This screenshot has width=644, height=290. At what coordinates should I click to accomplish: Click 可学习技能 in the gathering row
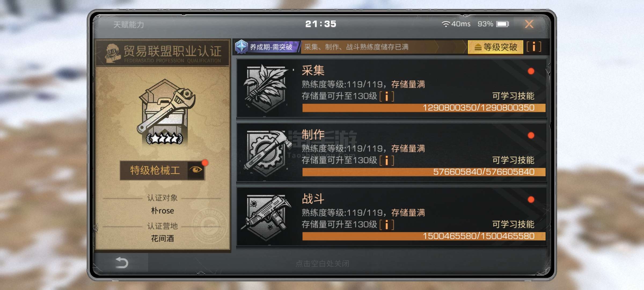513,96
